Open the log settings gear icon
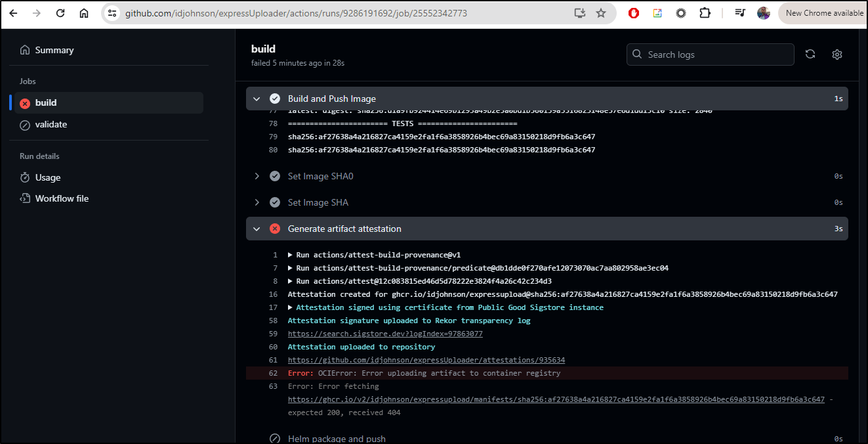The width and height of the screenshot is (868, 444). click(x=837, y=55)
